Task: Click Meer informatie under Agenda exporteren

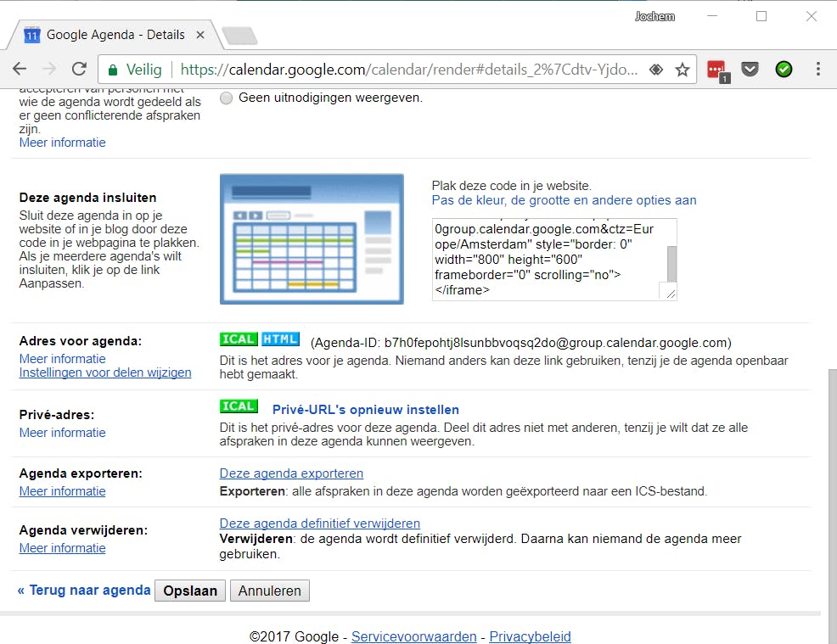Action: tap(63, 491)
